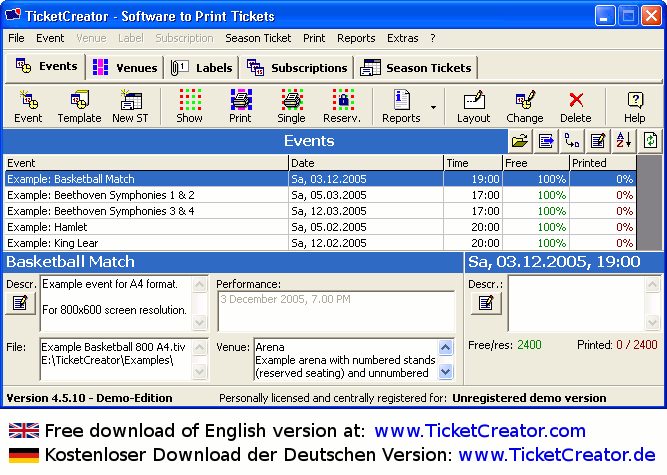Expand the Reports dropdown arrow

point(433,107)
